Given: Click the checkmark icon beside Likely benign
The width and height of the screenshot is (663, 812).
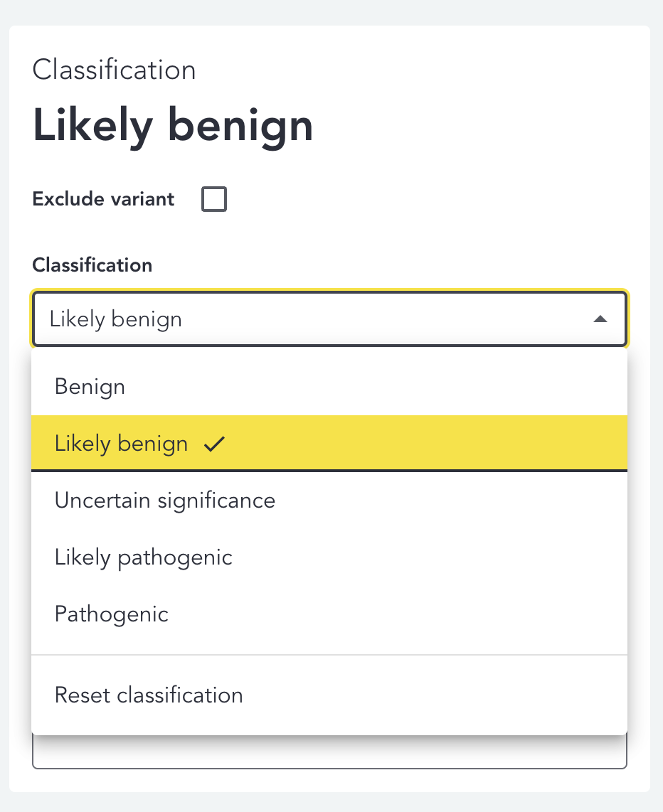Looking at the screenshot, I should coord(214,444).
